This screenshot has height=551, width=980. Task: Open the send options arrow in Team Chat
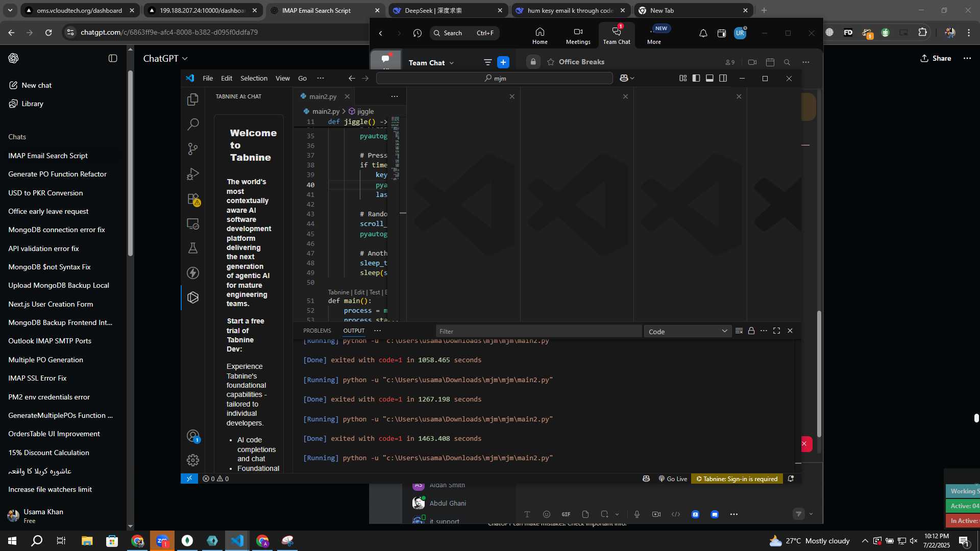[x=811, y=514]
